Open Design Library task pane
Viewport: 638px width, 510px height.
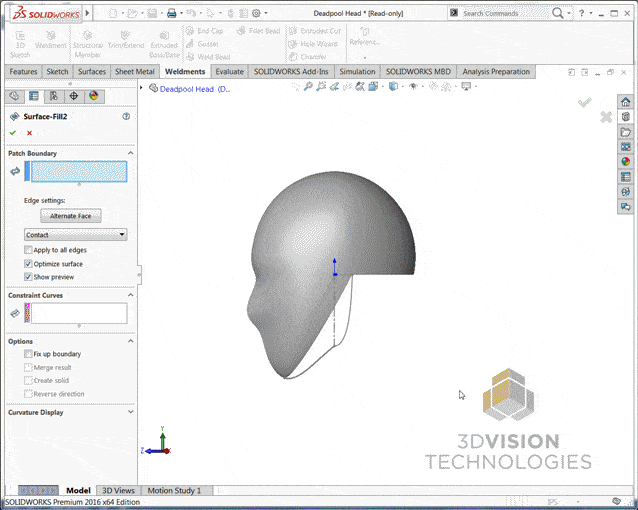pyautogui.click(x=625, y=117)
